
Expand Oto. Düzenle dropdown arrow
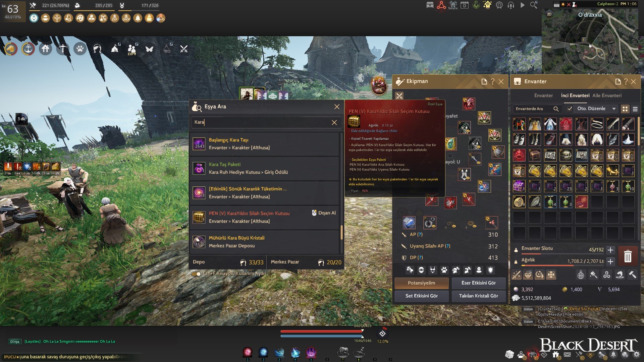coord(614,109)
